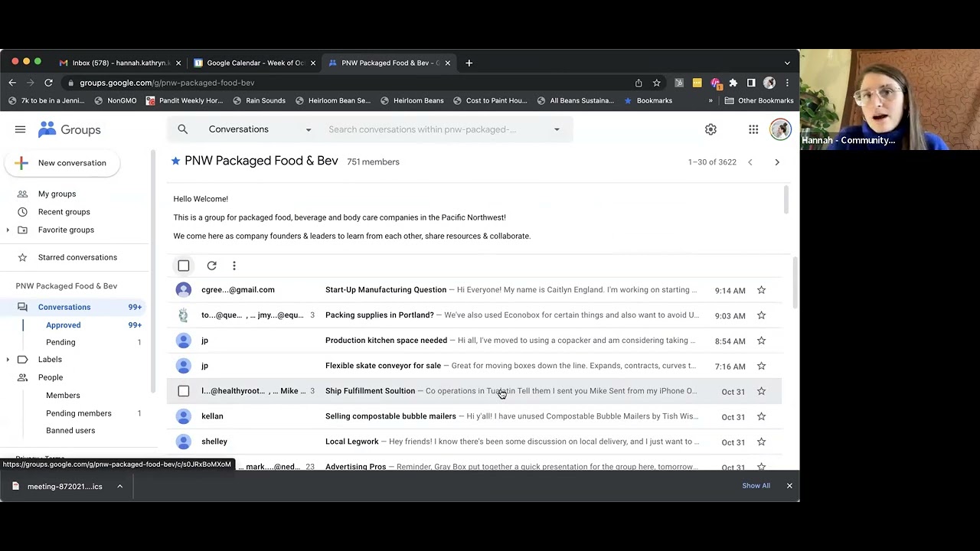
Task: Open the Google apps grid
Action: click(x=753, y=129)
